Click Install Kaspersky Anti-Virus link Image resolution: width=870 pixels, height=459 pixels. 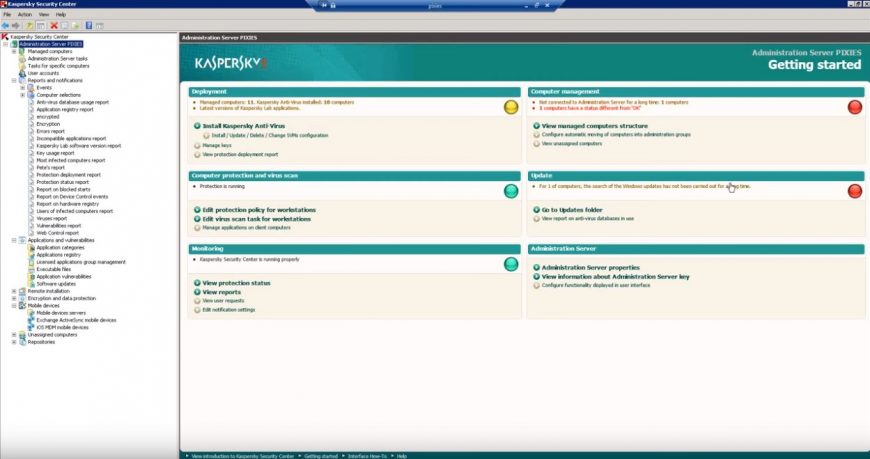(244, 126)
